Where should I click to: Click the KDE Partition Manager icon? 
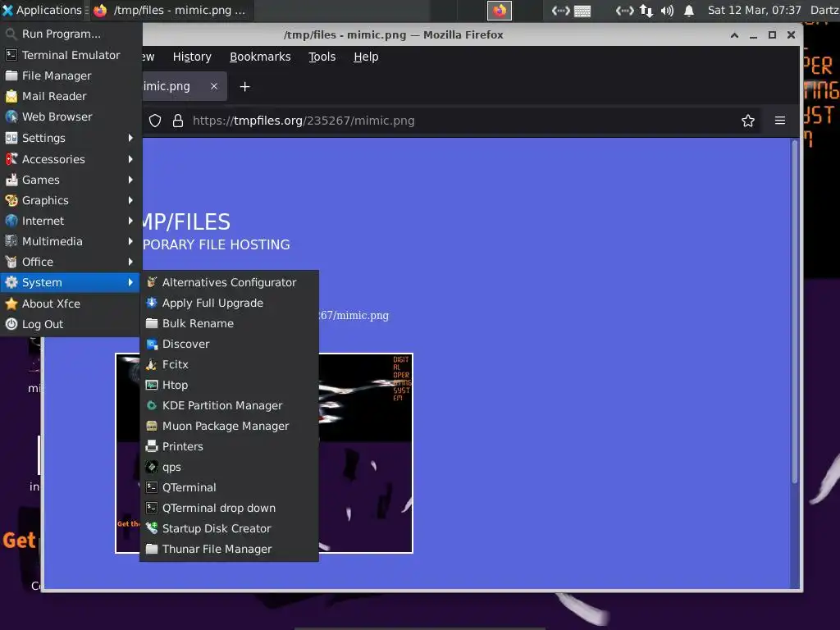point(152,405)
